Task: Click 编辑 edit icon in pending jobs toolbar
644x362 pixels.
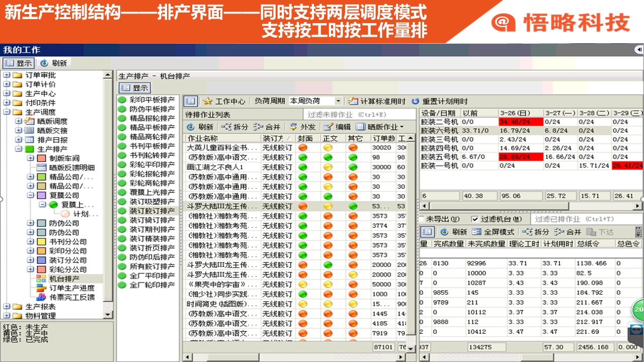Action: [x=329, y=127]
